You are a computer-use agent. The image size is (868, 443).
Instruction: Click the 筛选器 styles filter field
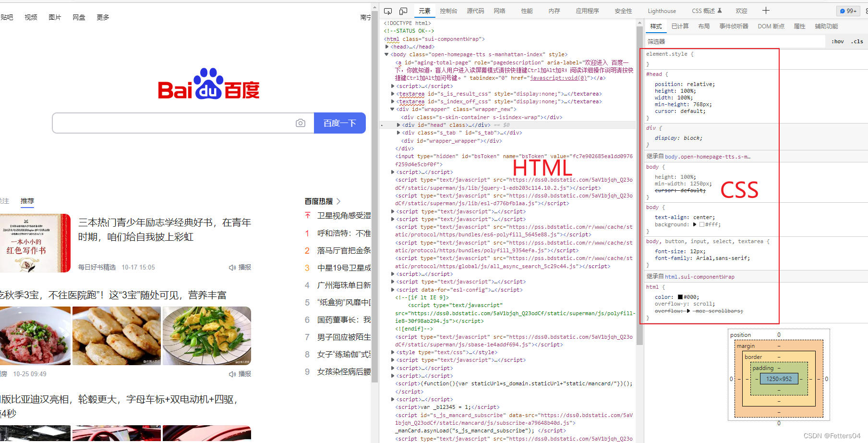pos(735,41)
